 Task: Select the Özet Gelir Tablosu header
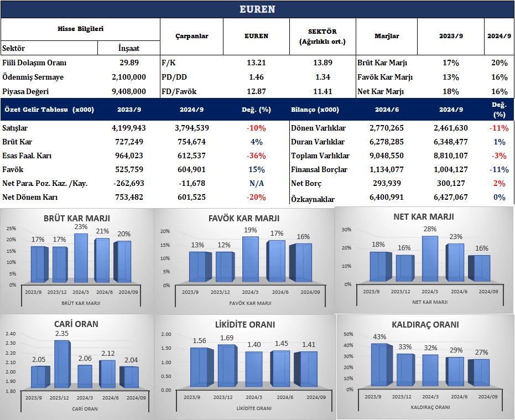point(49,110)
